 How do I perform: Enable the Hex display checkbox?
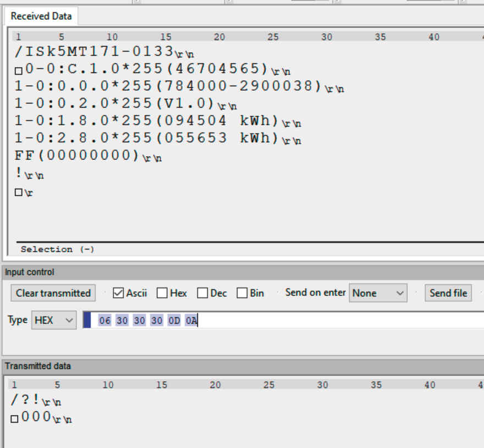162,293
